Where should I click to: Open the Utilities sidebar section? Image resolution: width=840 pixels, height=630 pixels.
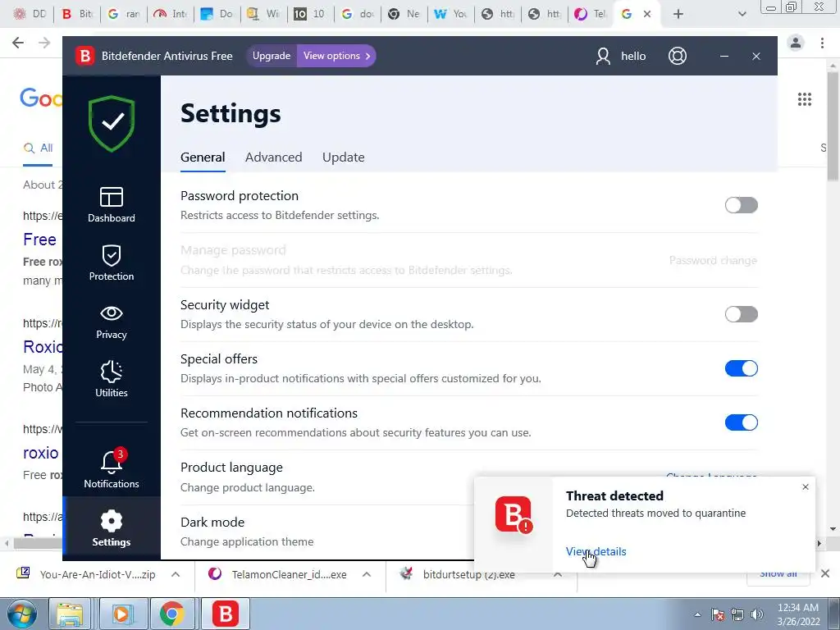(112, 379)
